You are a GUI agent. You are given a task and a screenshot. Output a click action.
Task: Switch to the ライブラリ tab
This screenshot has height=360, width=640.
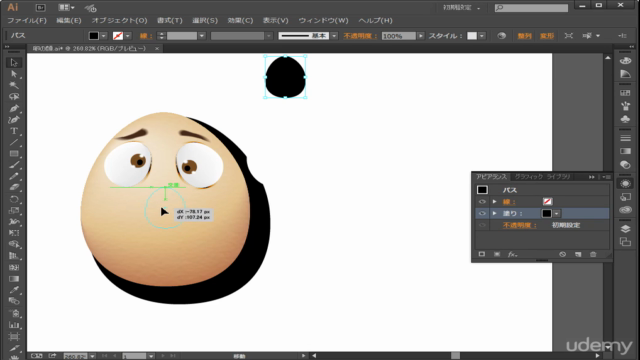point(558,177)
